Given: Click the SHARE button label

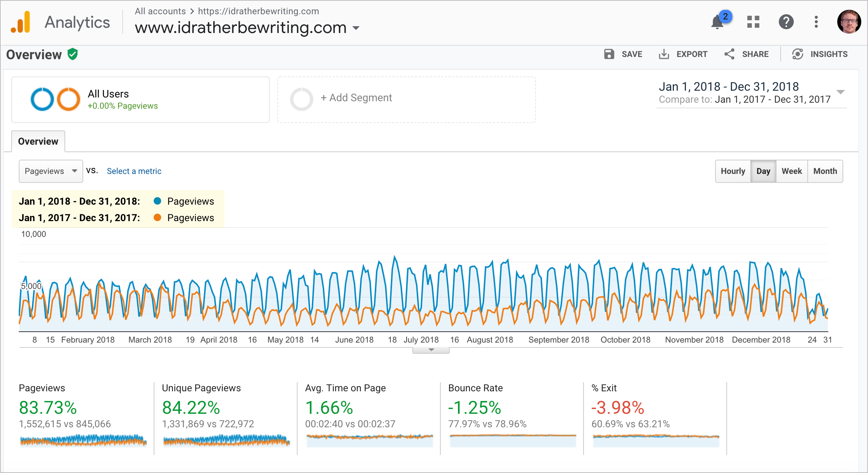Looking at the screenshot, I should (x=755, y=54).
